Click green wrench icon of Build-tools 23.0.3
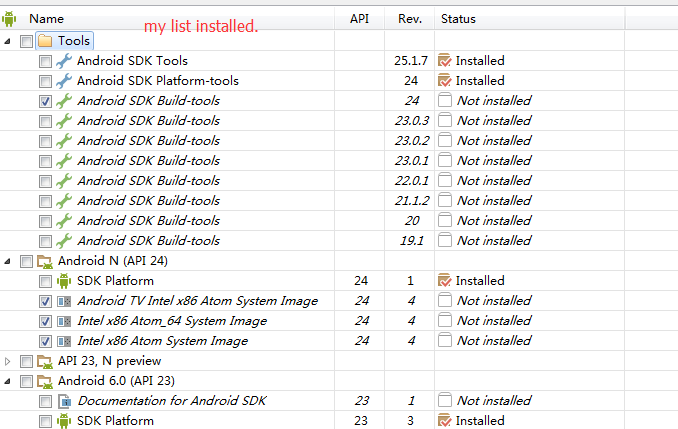This screenshot has width=678, height=429. 64,121
